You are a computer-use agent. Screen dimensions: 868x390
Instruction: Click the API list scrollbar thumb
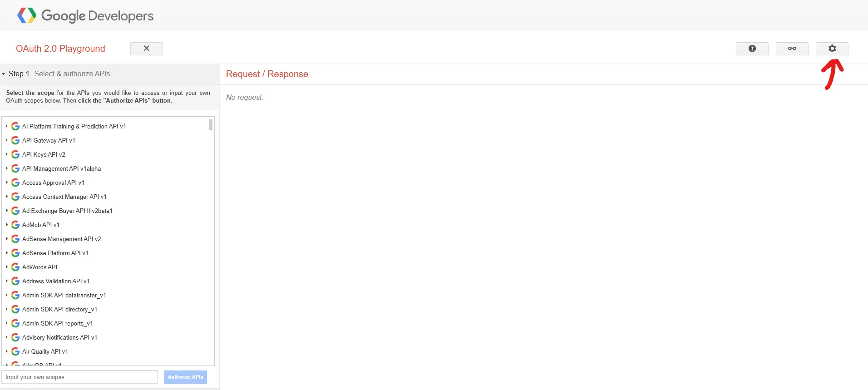pos(211,124)
